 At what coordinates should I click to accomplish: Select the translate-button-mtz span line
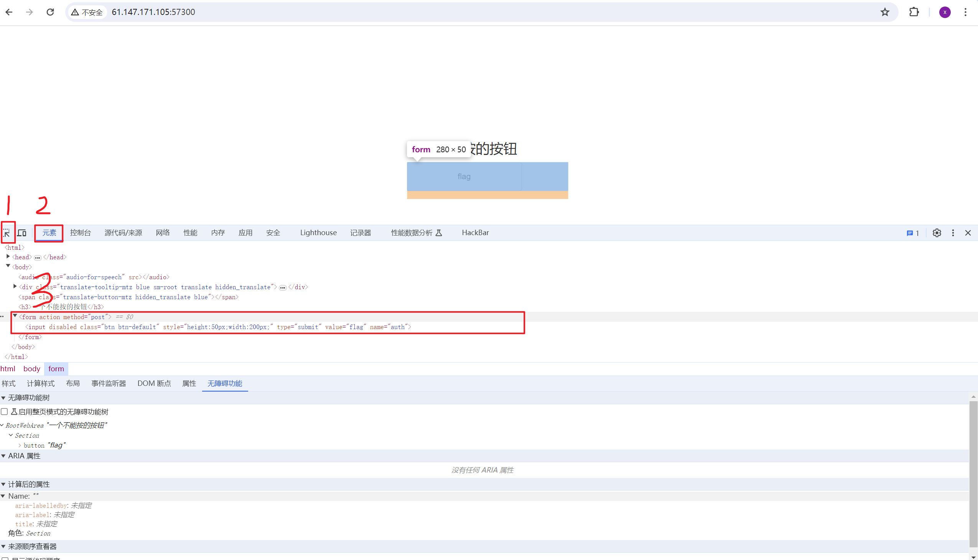click(128, 297)
